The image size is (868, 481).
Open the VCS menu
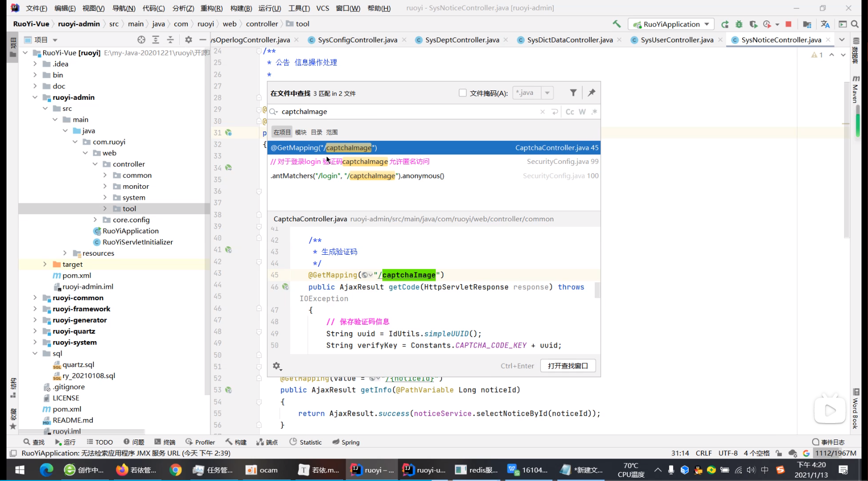point(323,8)
